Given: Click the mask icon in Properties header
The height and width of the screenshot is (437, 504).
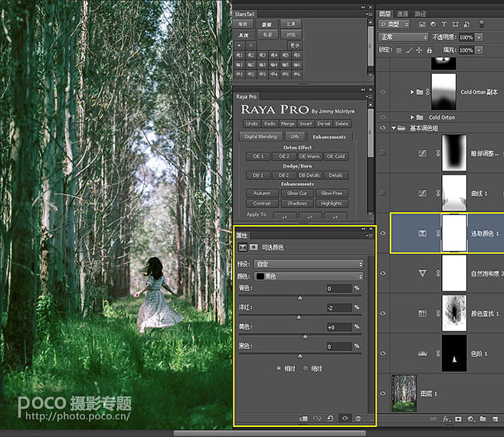Looking at the screenshot, I should pyautogui.click(x=254, y=247).
